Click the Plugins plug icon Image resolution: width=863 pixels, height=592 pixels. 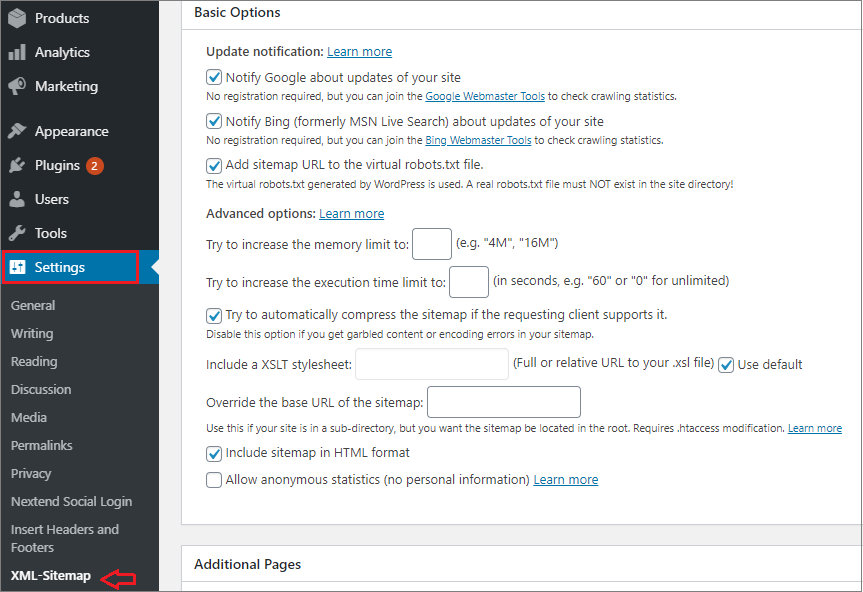(x=17, y=165)
